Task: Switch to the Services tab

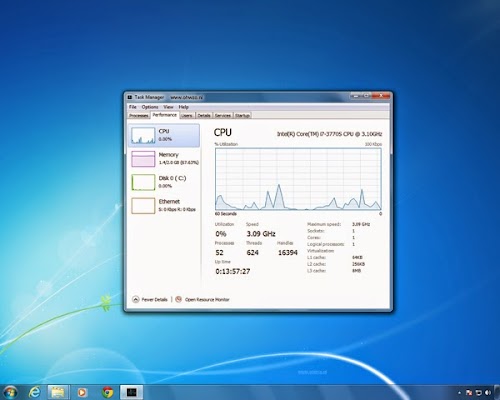Action: point(223,116)
